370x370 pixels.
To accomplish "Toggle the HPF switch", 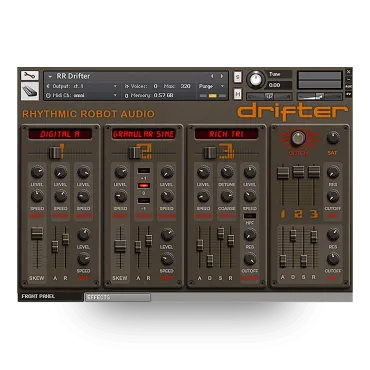I will [x=250, y=216].
